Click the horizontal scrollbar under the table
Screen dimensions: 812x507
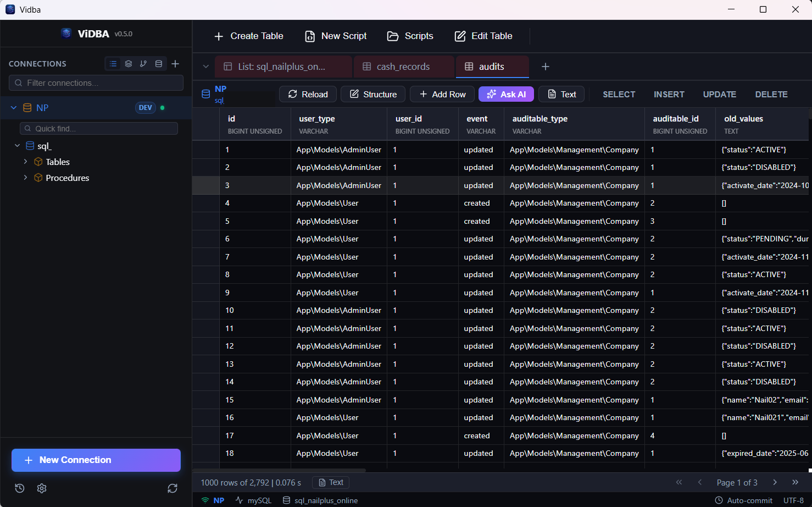click(279, 470)
